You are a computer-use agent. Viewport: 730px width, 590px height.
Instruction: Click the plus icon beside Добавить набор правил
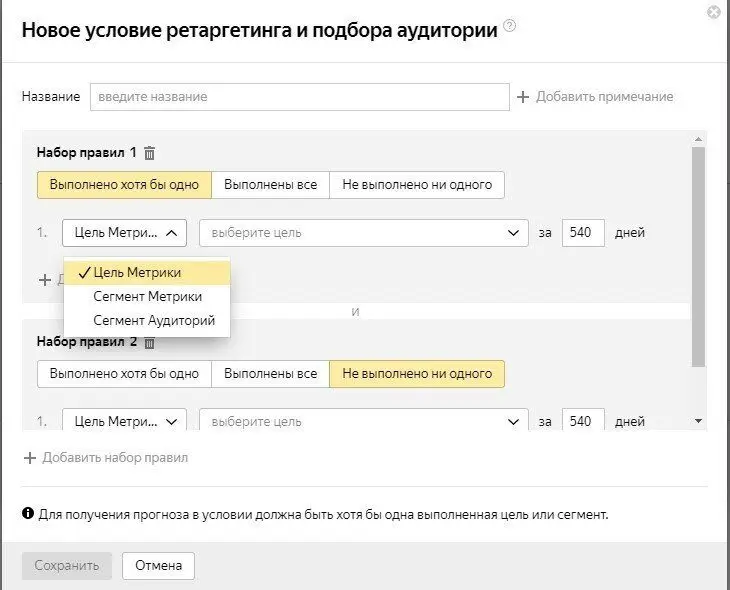click(30, 458)
